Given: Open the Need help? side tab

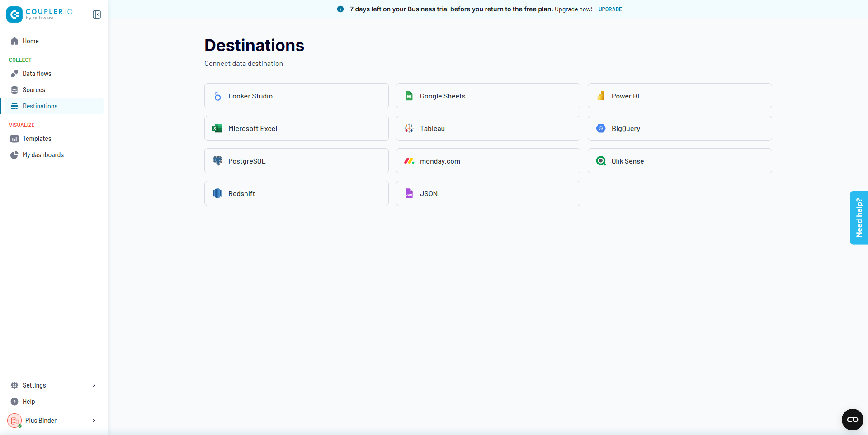Looking at the screenshot, I should click(x=859, y=218).
